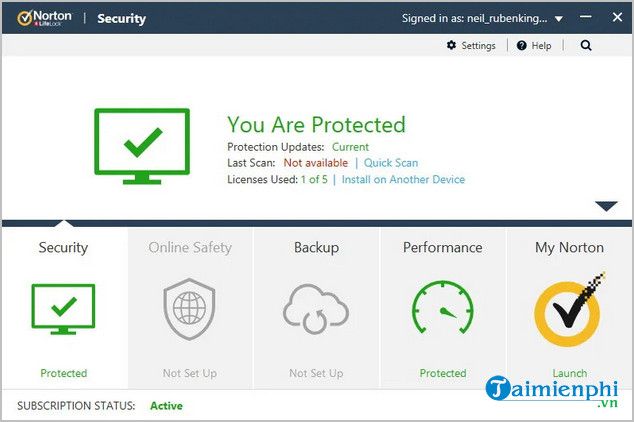
Task: Click the Launch label under My Norton
Action: coord(569,373)
